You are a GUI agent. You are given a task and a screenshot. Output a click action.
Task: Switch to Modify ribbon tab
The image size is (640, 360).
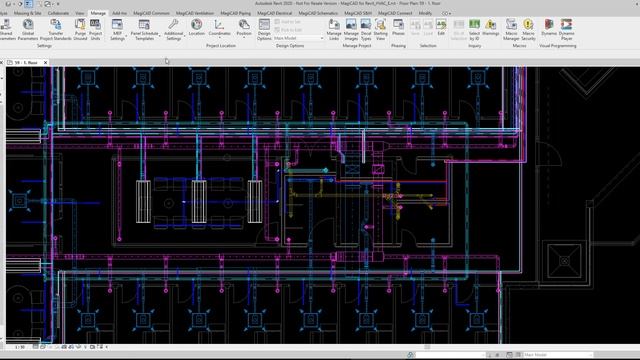click(x=425, y=13)
